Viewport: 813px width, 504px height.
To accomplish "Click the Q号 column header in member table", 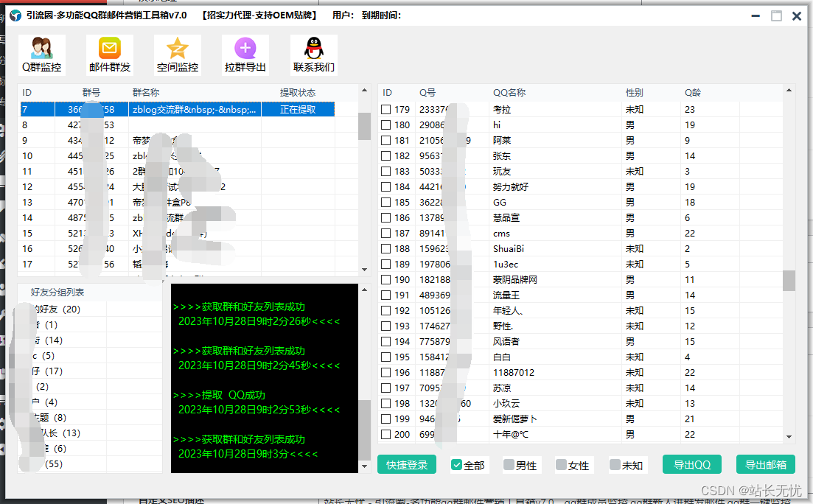I will (428, 92).
